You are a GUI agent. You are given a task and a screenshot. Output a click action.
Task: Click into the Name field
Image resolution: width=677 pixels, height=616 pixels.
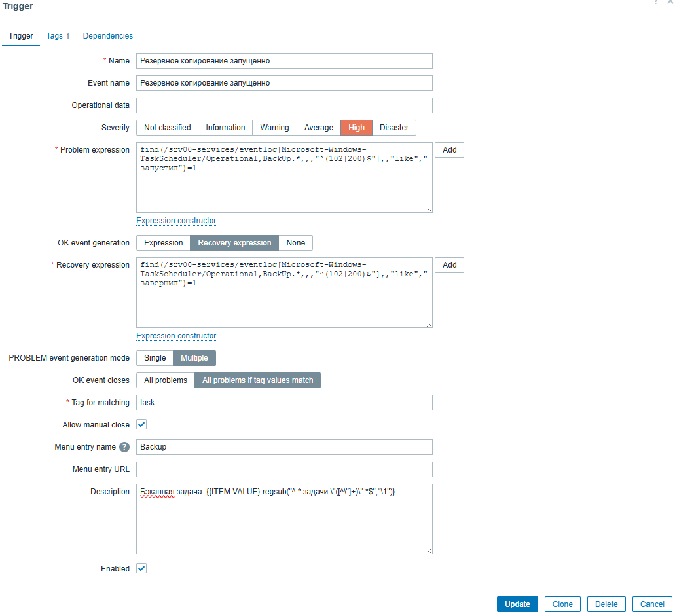coord(284,61)
